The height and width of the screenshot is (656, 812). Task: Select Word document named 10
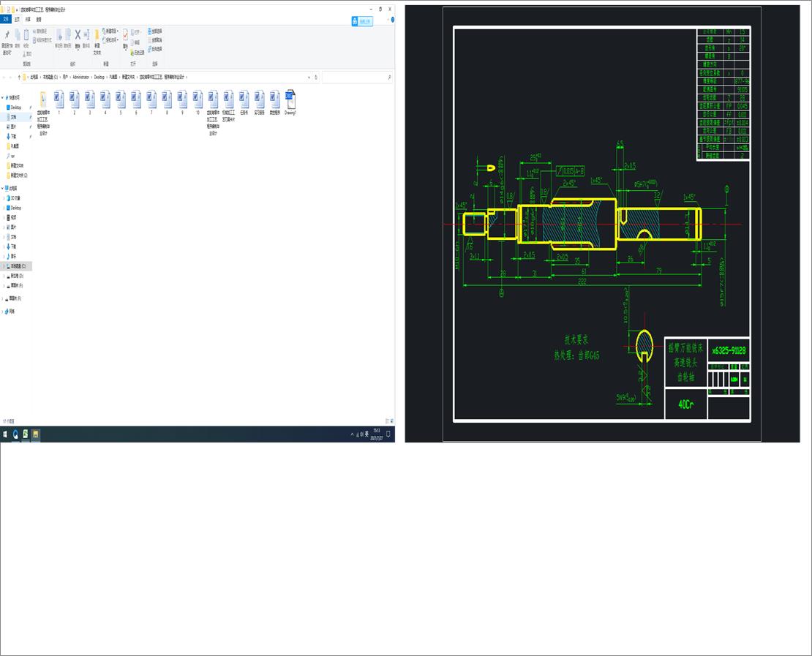[198, 102]
